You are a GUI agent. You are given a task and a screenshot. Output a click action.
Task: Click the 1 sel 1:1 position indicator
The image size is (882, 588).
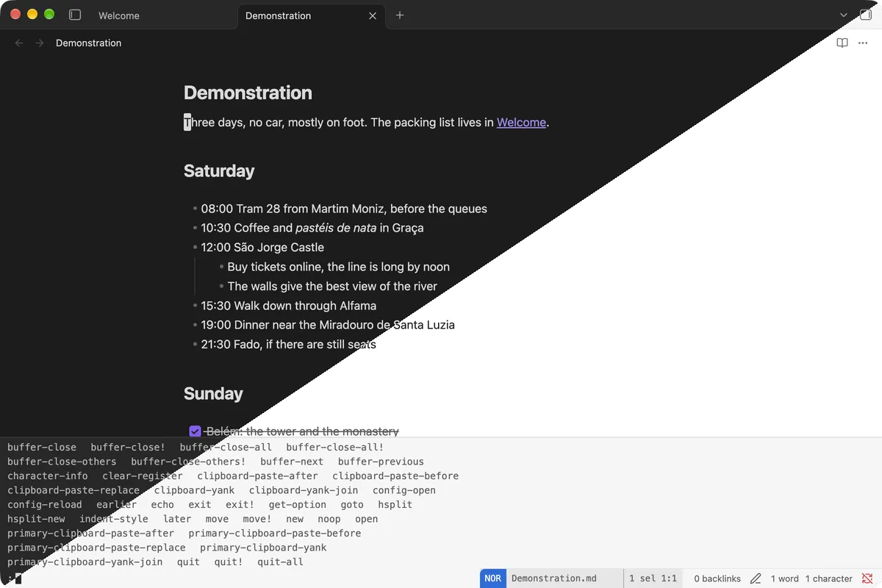[x=653, y=578]
